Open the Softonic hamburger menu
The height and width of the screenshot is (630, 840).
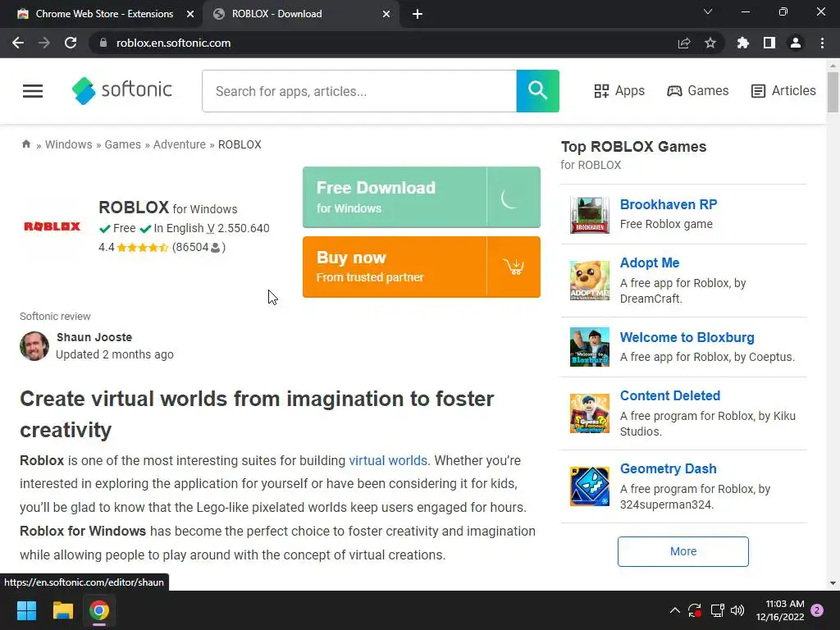(x=33, y=91)
